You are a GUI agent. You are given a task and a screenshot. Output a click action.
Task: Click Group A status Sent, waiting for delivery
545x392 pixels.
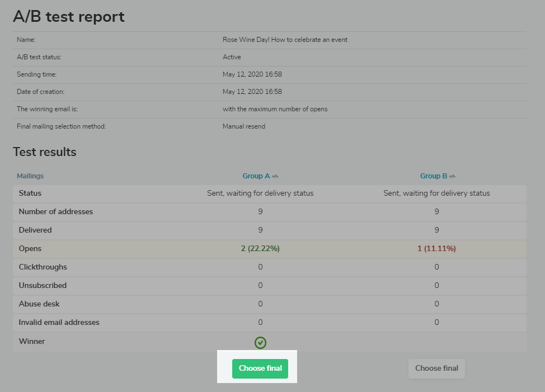[x=260, y=193]
